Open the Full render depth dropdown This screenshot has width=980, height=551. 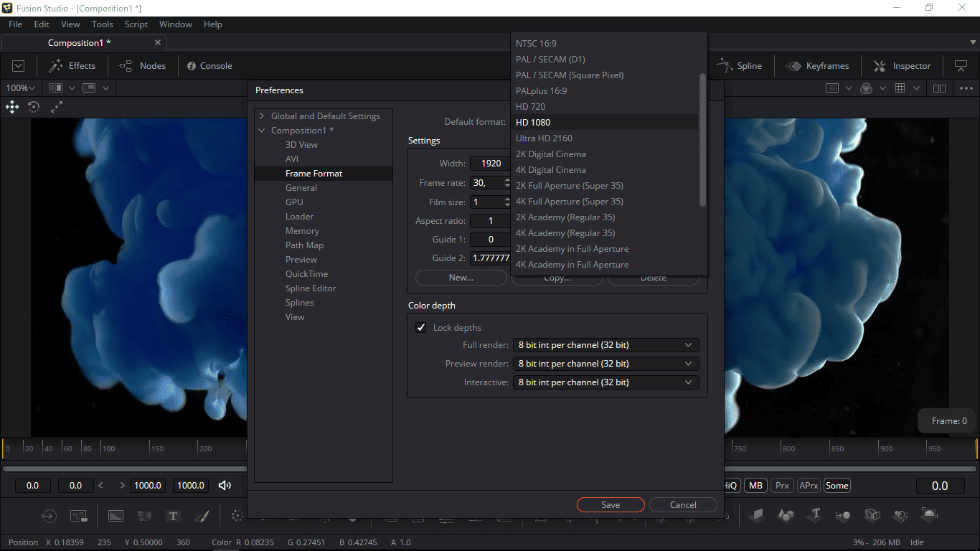point(606,345)
